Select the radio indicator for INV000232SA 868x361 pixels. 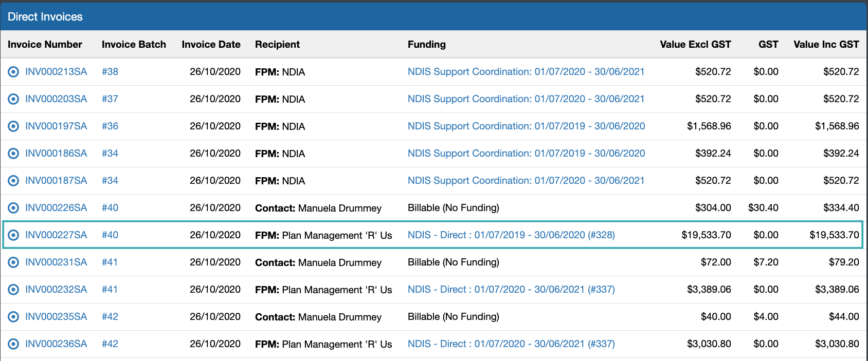pos(13,289)
